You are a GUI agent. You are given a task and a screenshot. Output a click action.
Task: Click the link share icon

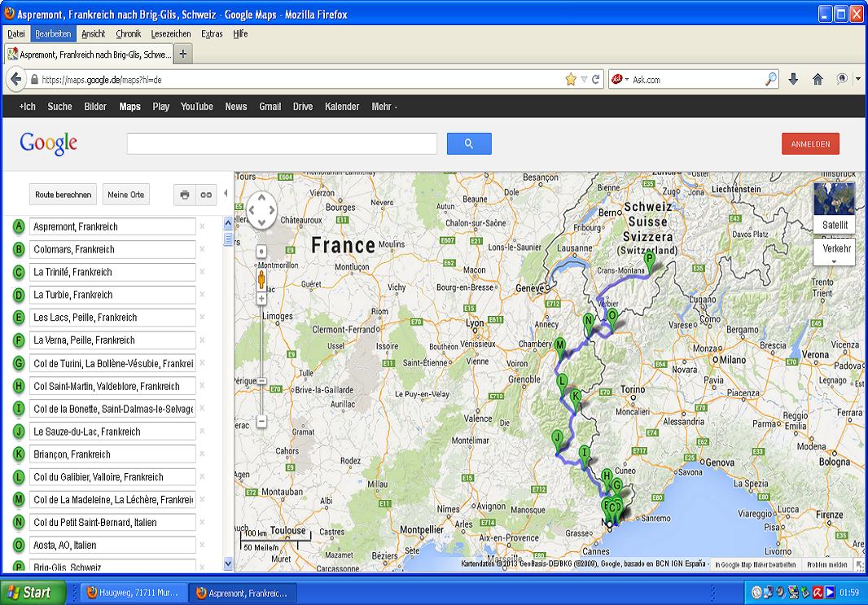coord(206,195)
